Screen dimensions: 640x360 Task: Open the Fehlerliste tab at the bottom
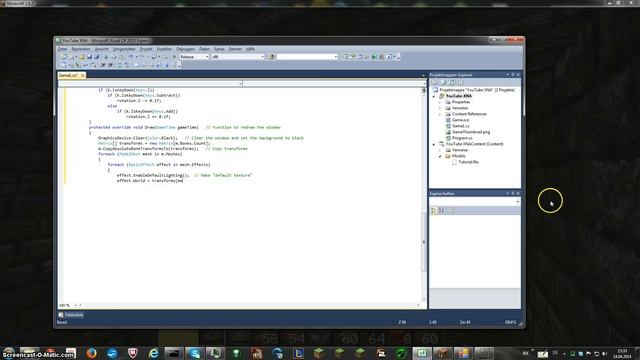pyautogui.click(x=71, y=315)
